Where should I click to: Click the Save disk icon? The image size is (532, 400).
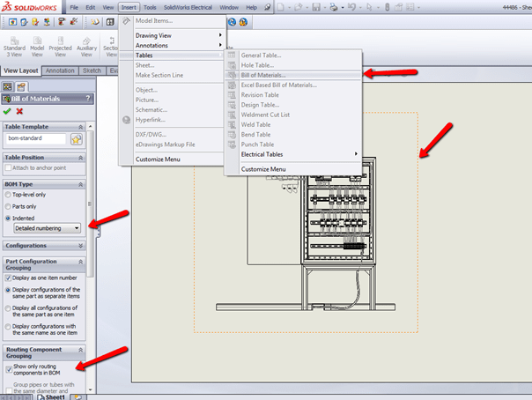tap(316, 7)
